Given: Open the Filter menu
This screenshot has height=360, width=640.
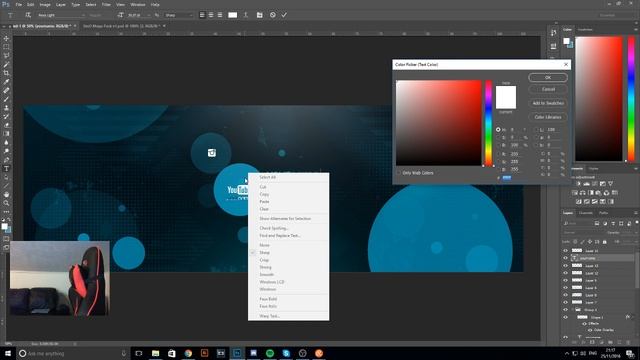Looking at the screenshot, I should click(106, 4).
